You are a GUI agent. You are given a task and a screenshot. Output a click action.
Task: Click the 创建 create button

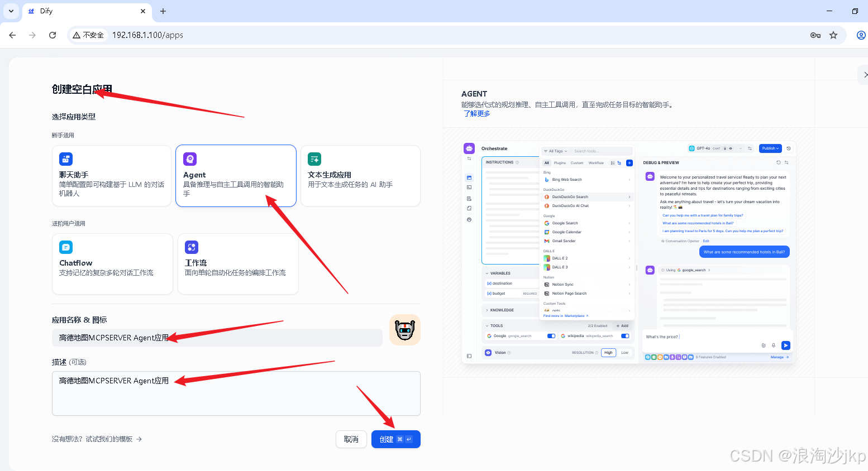(x=396, y=439)
